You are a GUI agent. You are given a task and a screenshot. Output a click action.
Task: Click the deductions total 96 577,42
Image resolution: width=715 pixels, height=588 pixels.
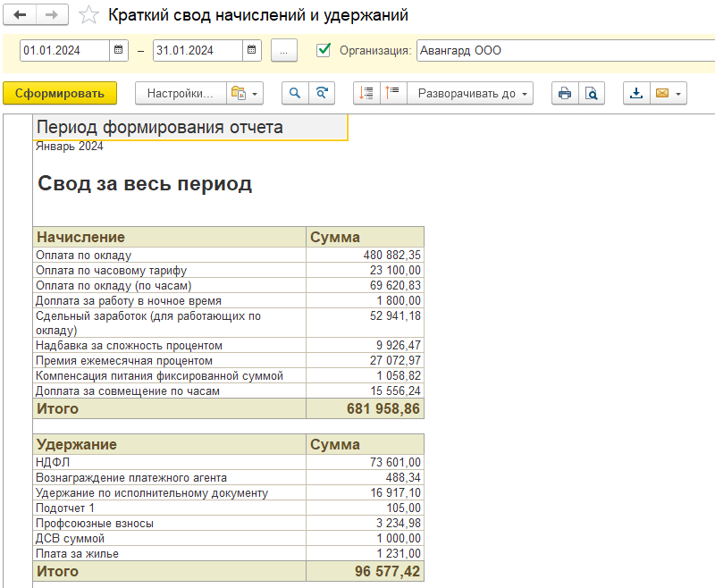click(x=387, y=571)
